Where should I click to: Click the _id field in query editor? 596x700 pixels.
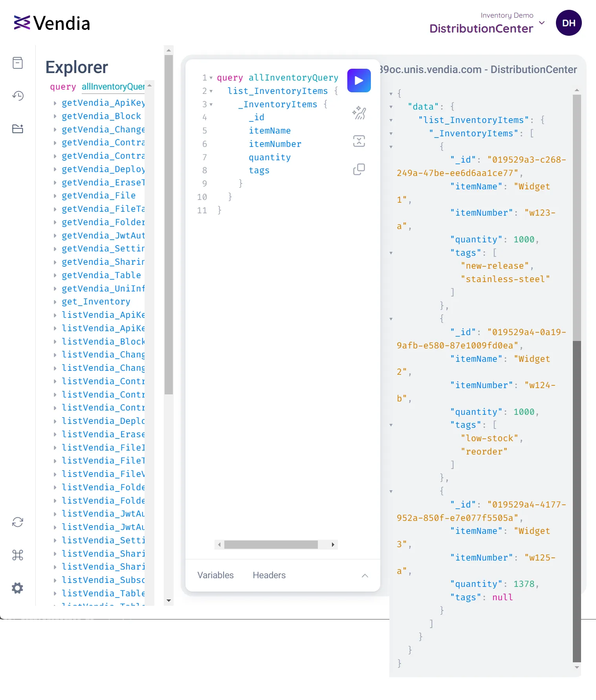point(257,117)
